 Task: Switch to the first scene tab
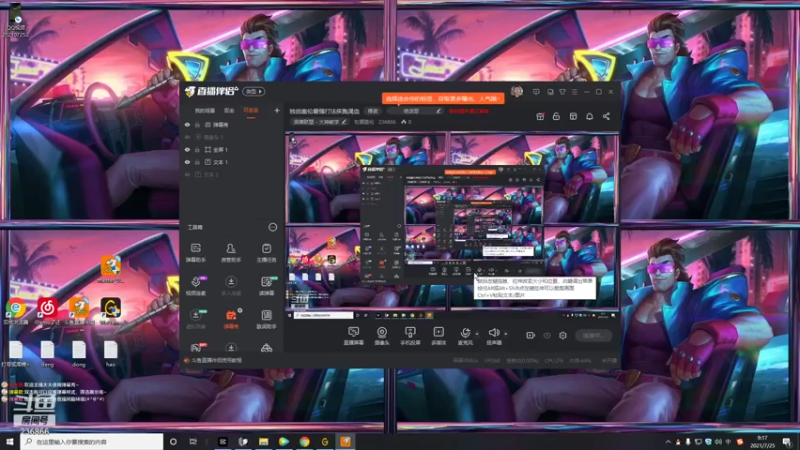pyautogui.click(x=205, y=111)
